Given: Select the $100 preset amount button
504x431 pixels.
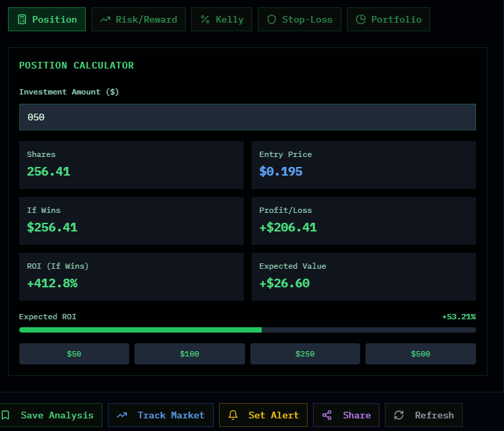Looking at the screenshot, I should (x=190, y=354).
